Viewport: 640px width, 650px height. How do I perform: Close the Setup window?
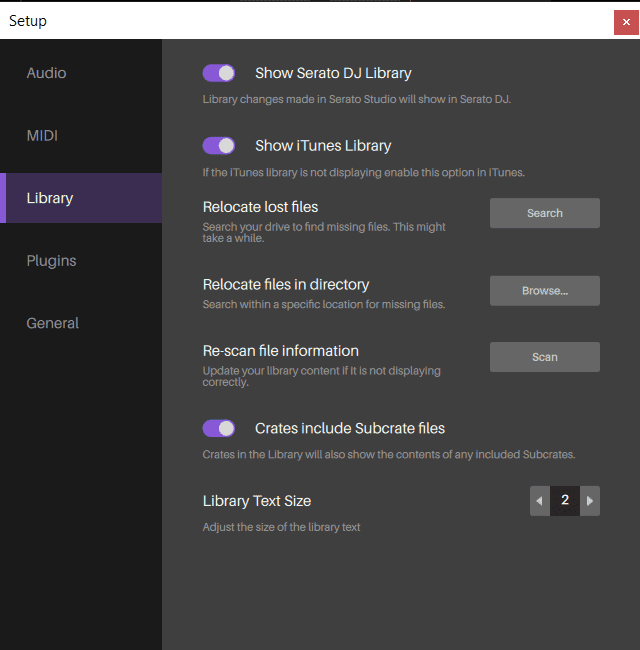coord(626,22)
